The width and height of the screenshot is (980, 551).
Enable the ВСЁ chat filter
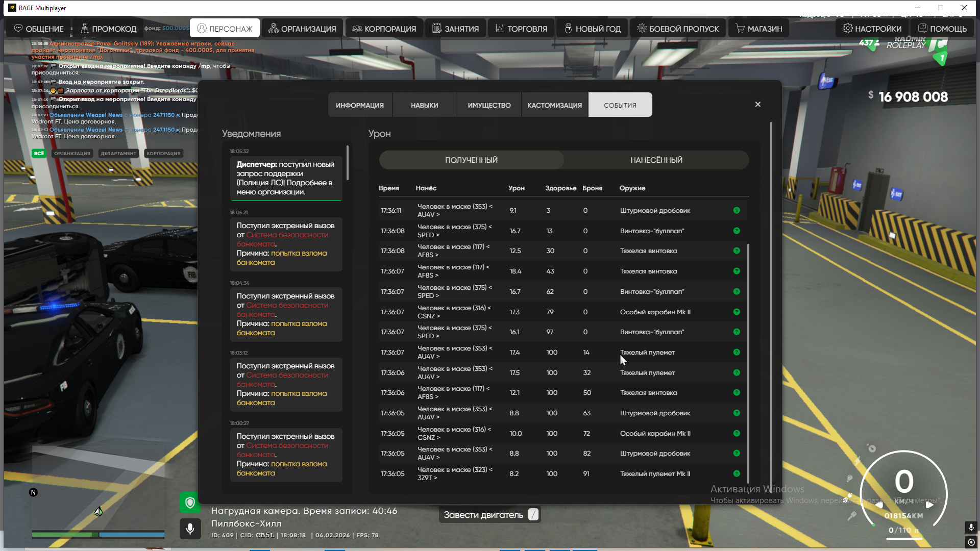[x=39, y=153]
